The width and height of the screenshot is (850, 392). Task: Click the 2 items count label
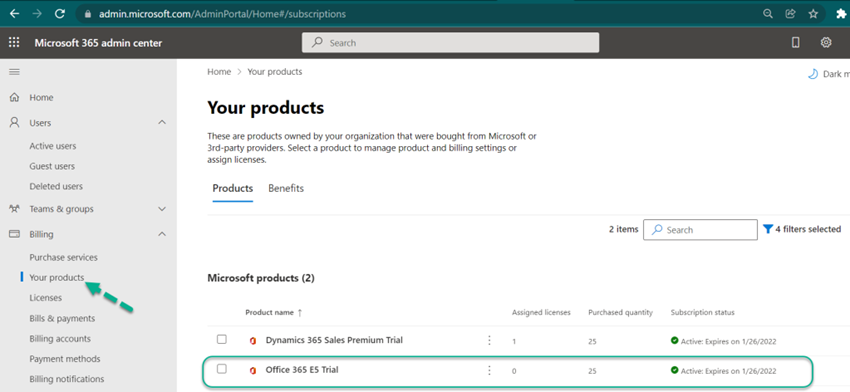(623, 229)
